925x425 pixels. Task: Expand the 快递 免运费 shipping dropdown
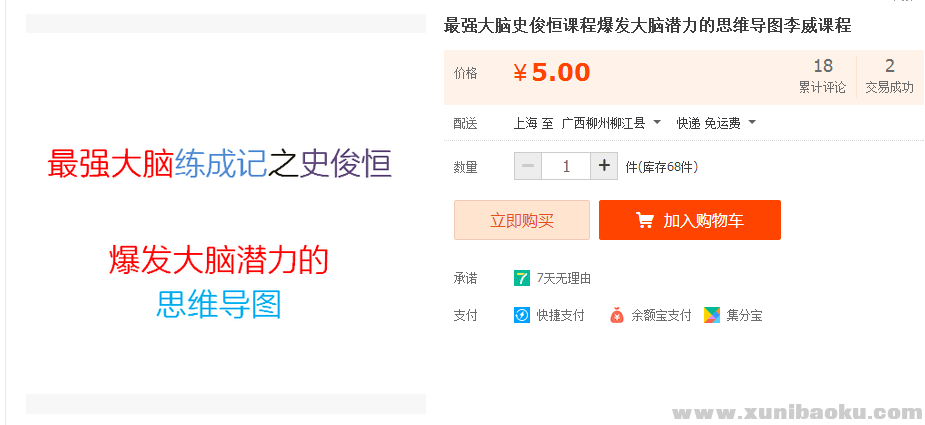pos(716,123)
